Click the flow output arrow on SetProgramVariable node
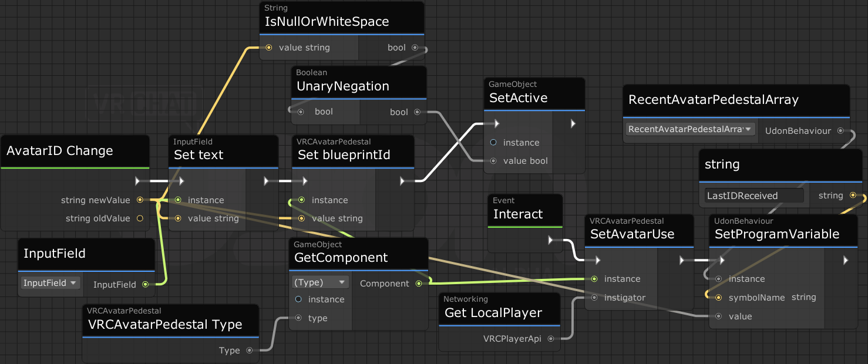 tap(846, 259)
